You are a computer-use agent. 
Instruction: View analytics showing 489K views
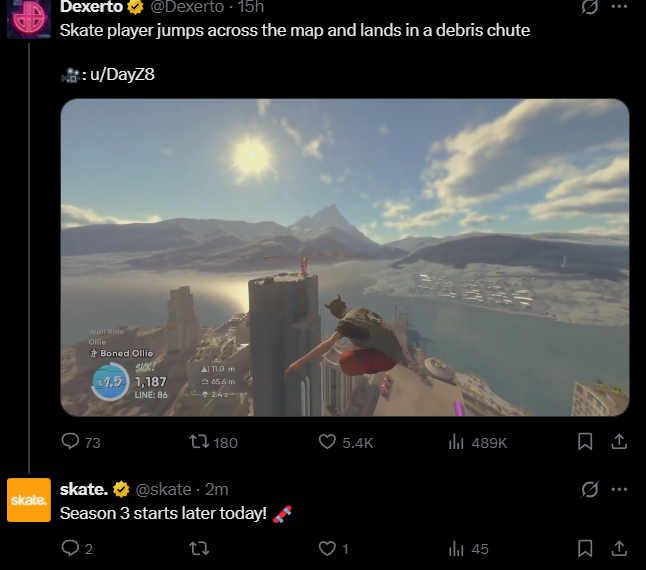coord(477,442)
